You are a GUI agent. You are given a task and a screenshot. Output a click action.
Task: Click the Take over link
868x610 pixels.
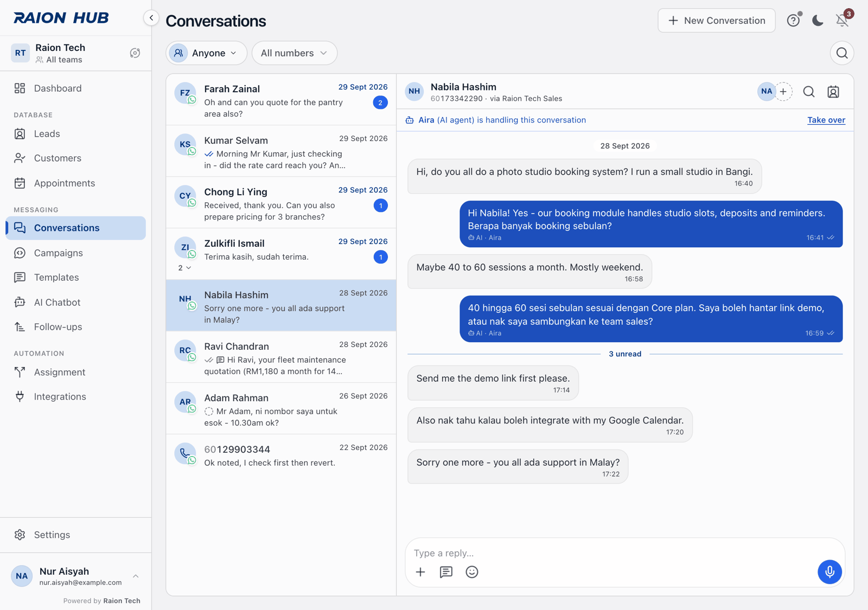point(826,120)
